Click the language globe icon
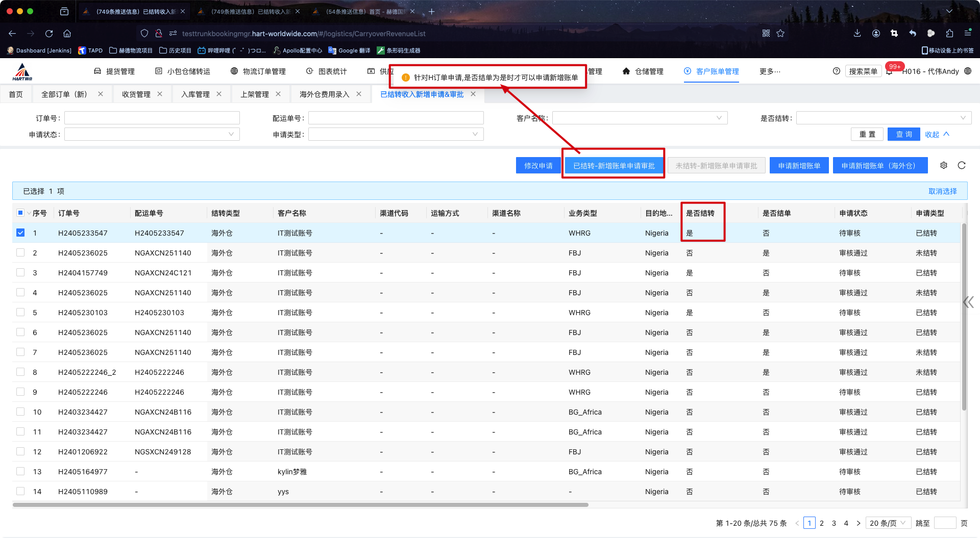Viewport: 980px width, 538px height. 968,71
